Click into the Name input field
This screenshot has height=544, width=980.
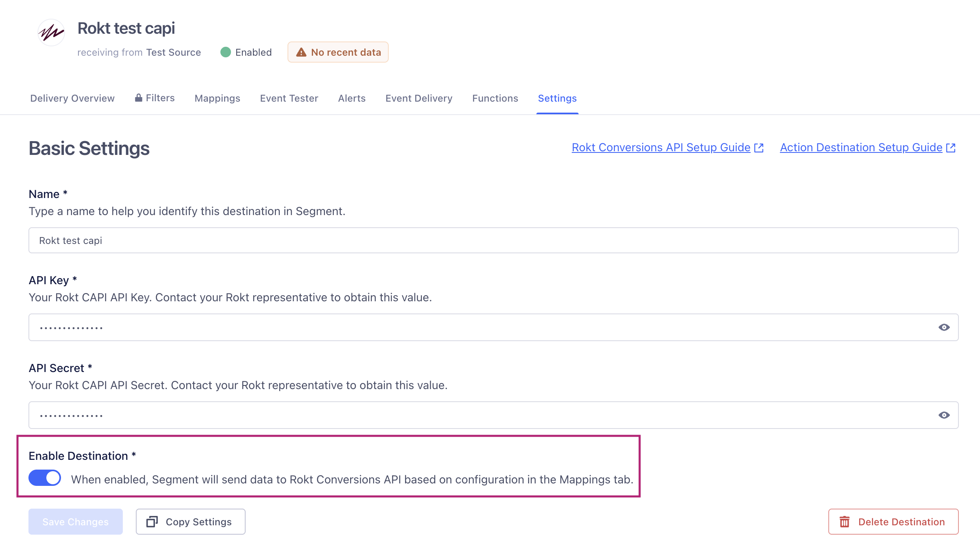tap(493, 240)
